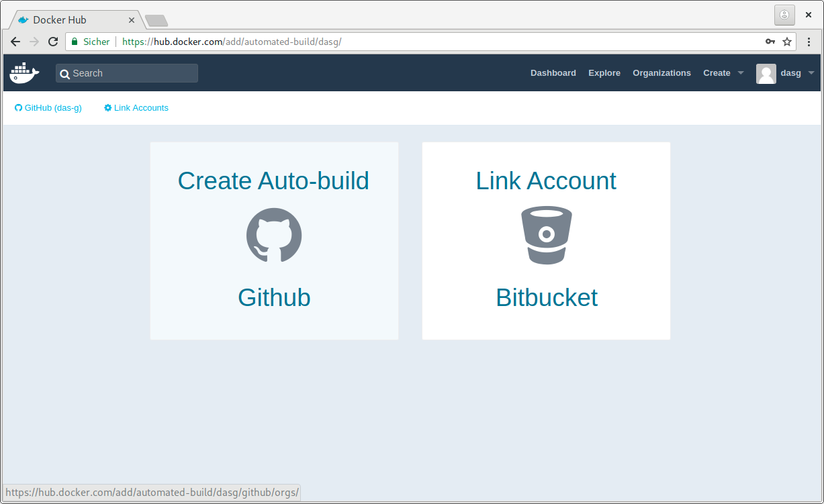Click the key icon in the address bar
Viewport: 824px width, 504px height.
770,41
